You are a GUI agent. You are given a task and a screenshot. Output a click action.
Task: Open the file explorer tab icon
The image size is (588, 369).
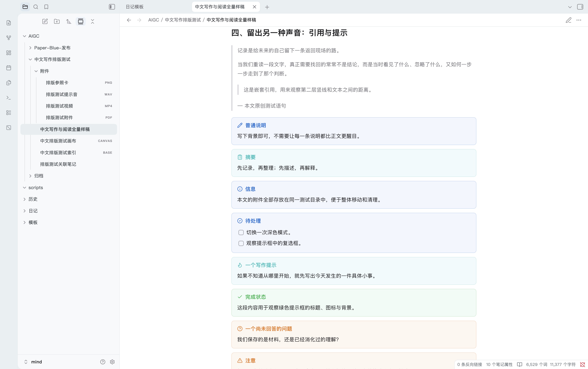(x=25, y=7)
